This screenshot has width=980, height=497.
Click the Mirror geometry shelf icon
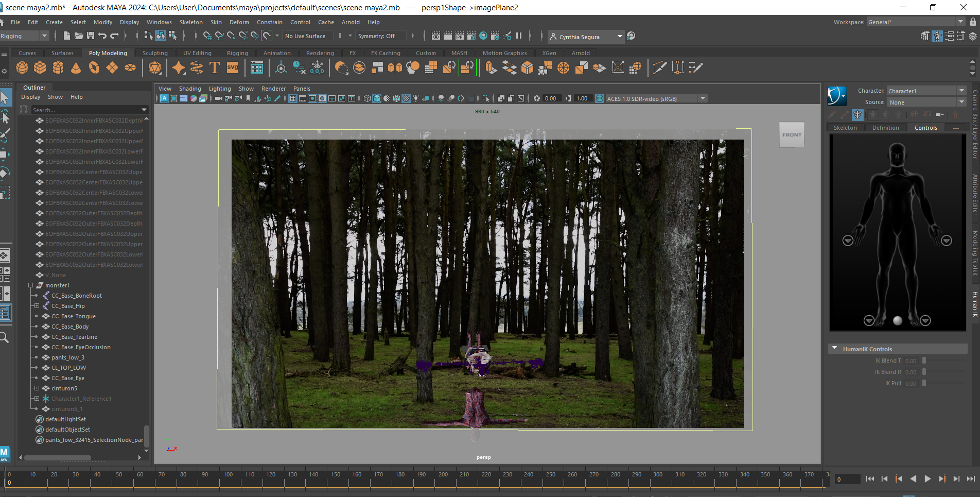point(395,67)
